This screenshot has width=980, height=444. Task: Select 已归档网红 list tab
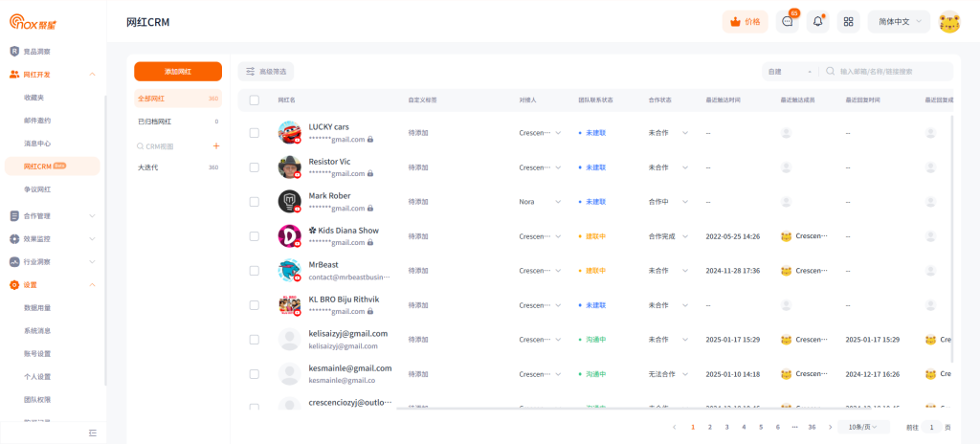pos(155,122)
